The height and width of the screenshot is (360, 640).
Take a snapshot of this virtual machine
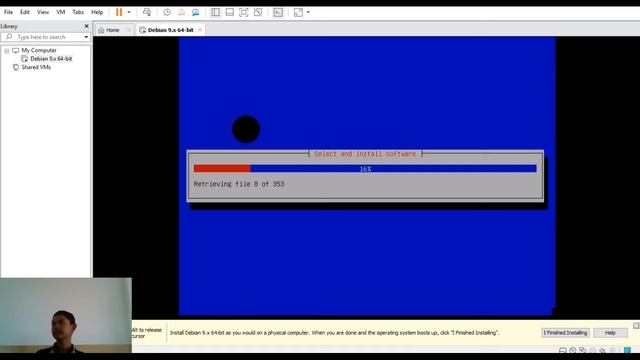click(167, 12)
